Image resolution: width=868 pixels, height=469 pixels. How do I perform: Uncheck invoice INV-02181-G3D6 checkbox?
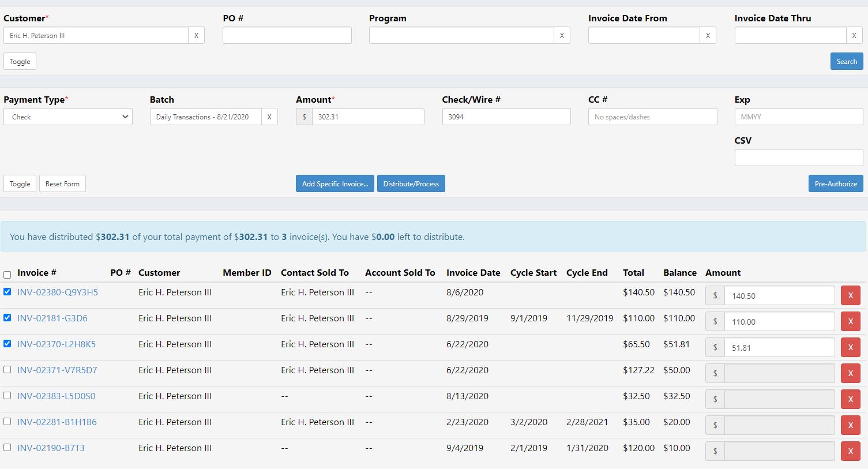pyautogui.click(x=7, y=318)
